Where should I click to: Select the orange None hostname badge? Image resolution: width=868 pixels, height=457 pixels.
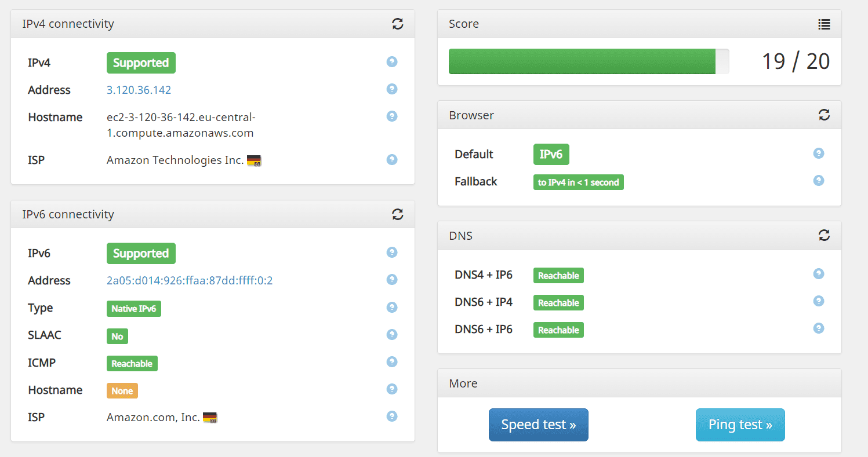pyautogui.click(x=122, y=391)
